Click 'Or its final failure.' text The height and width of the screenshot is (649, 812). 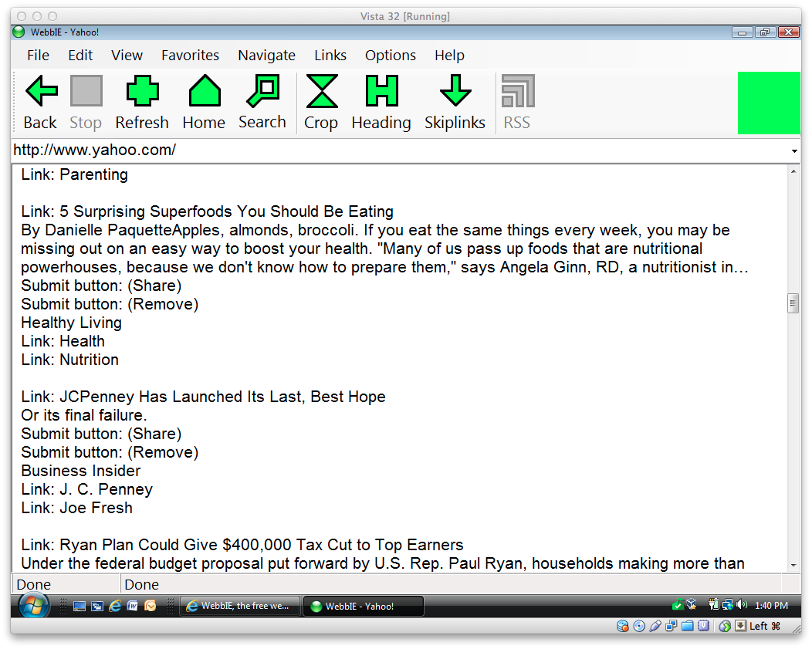click(x=84, y=415)
